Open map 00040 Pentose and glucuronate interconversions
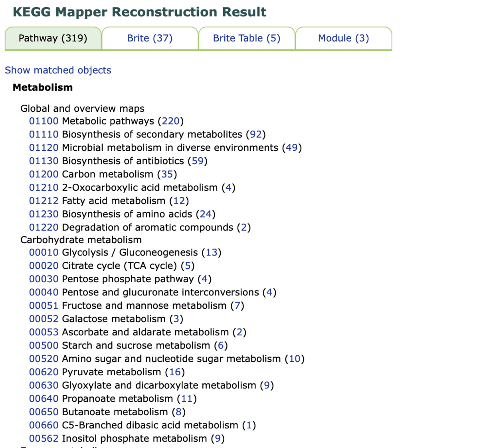 [x=44, y=292]
